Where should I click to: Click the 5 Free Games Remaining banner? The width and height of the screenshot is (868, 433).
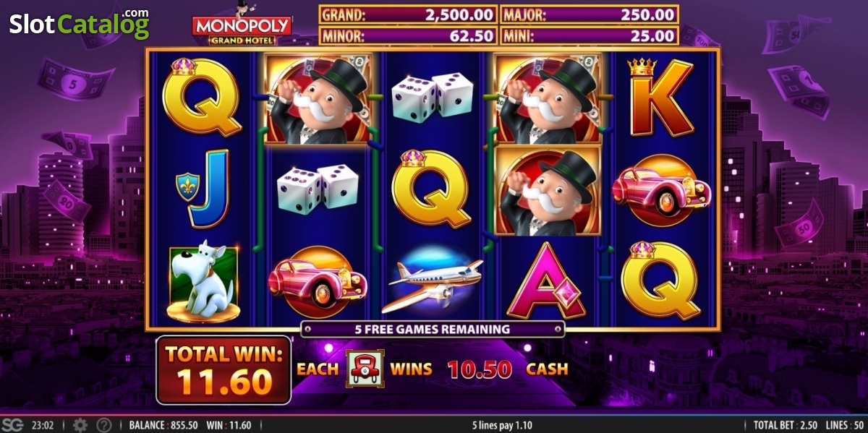[x=433, y=329]
